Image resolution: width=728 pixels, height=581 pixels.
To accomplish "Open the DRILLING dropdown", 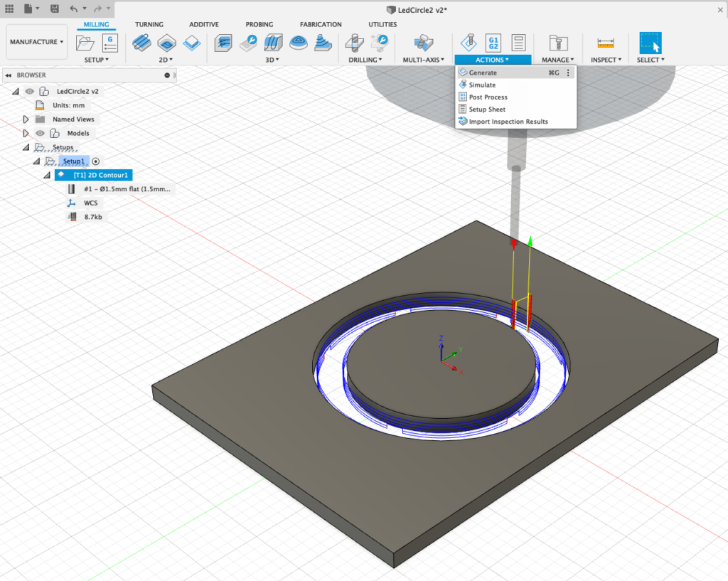I will [365, 60].
